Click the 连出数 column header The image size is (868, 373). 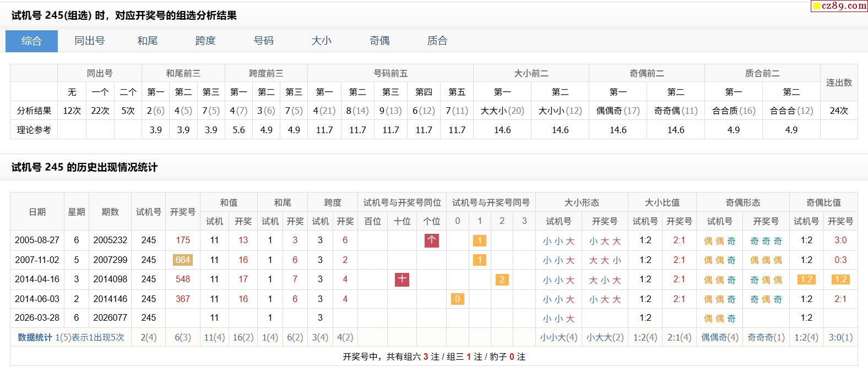point(839,83)
